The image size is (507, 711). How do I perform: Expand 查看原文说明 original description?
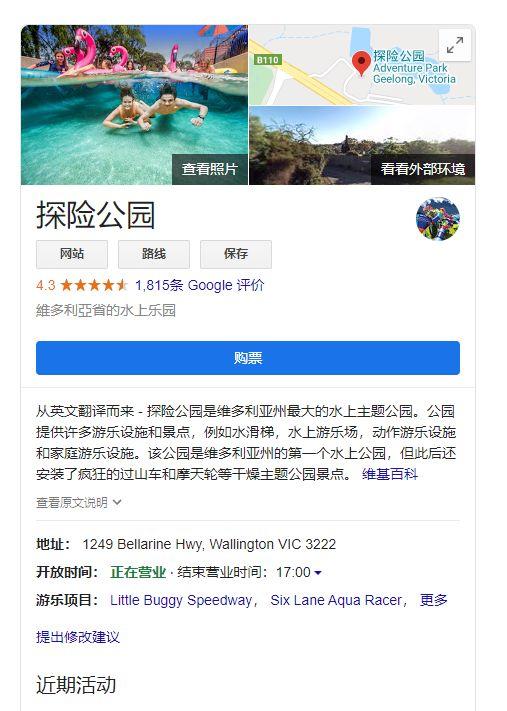(78, 502)
